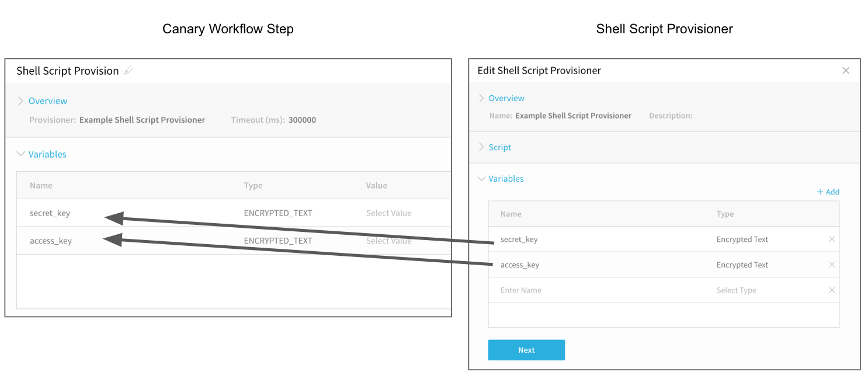Expand Overview in Edit Shell Script Provisioner
The width and height of the screenshot is (868, 382).
(x=501, y=98)
